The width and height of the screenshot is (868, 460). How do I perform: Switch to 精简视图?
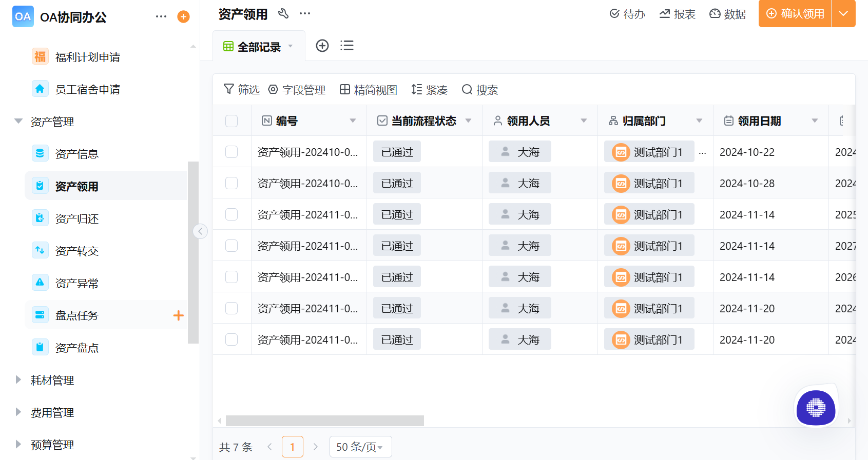tap(369, 90)
